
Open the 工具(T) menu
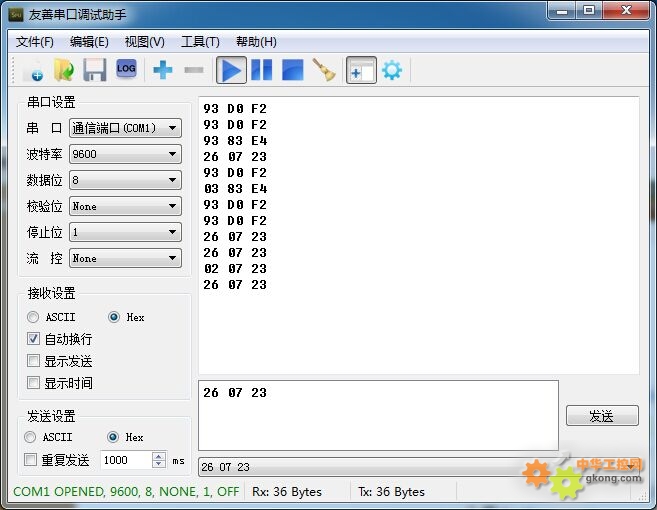pos(200,41)
